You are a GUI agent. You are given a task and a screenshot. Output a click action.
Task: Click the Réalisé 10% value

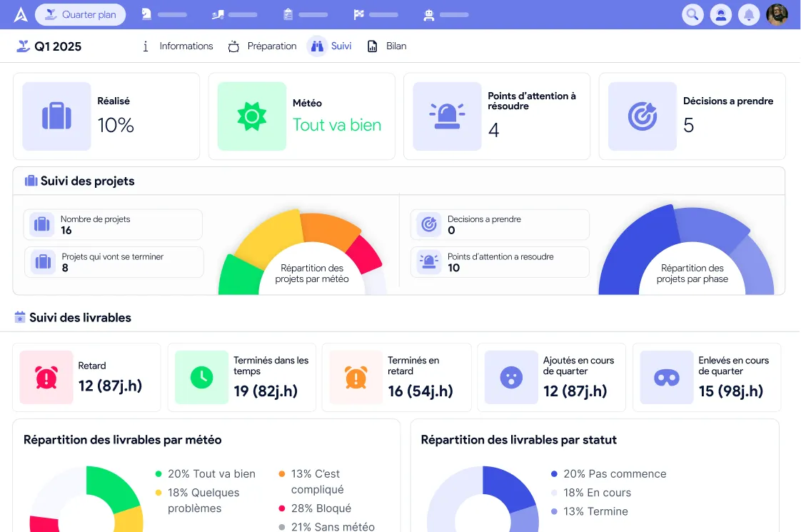116,125
